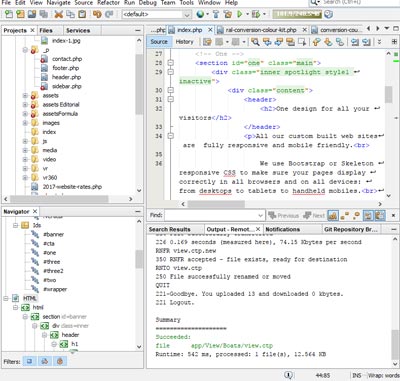Viewport: 400px width, 381px height.
Task: Open the <default> configuration dropdown
Action: click(x=187, y=14)
